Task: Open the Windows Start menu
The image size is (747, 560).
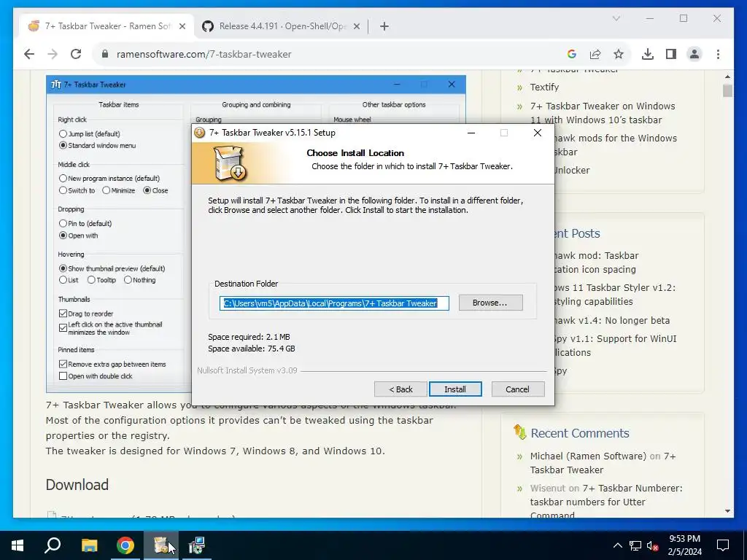Action: coord(18,545)
